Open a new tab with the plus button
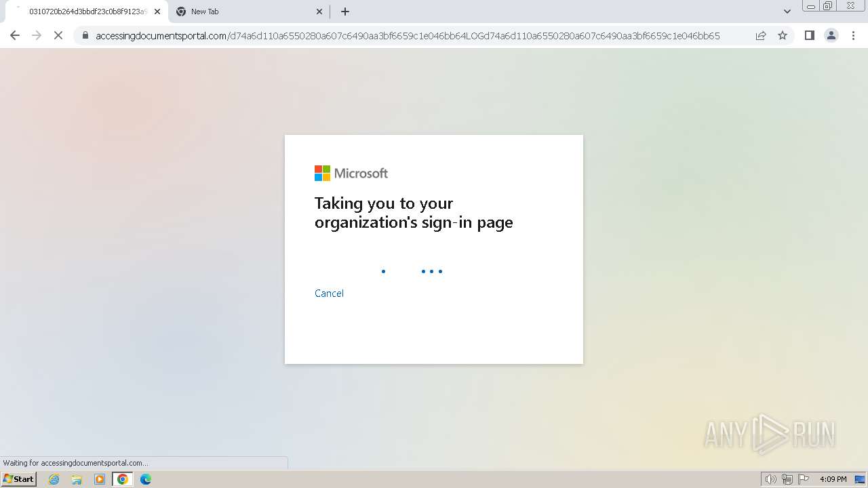Screen dimensions: 868x488 tap(345, 12)
